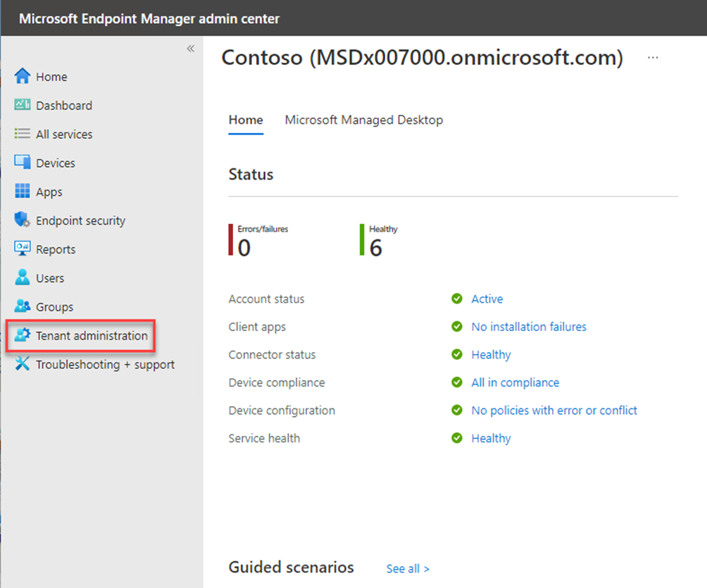Click the Connector status label
The width and height of the screenshot is (707, 588).
tap(272, 355)
